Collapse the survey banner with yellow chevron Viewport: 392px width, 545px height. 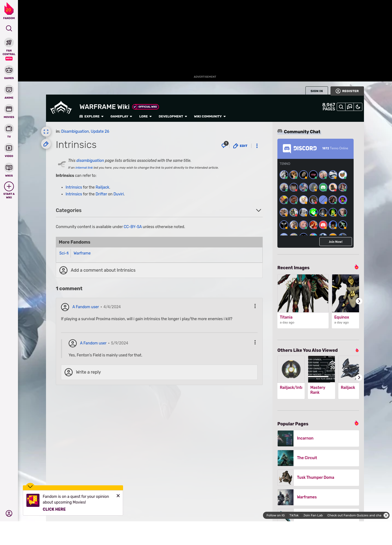coord(30,486)
